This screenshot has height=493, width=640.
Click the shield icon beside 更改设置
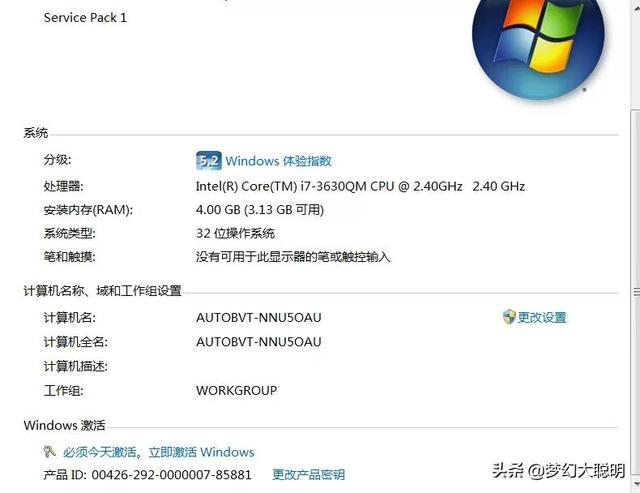(509, 317)
